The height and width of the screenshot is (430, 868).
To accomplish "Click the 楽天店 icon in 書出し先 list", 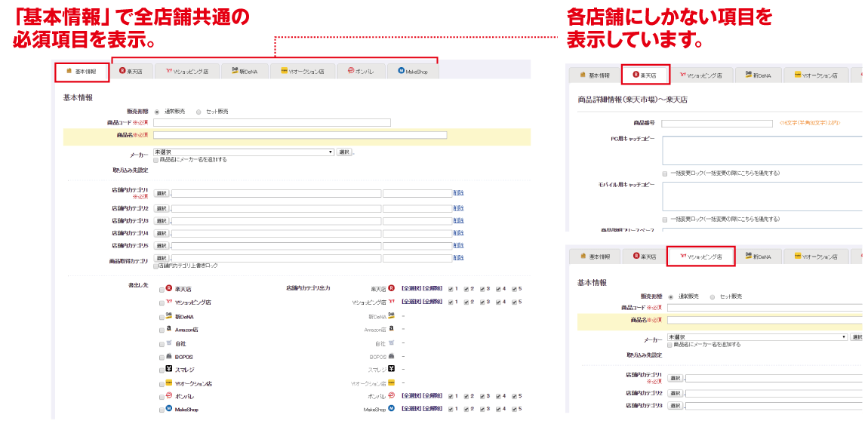I will (169, 288).
